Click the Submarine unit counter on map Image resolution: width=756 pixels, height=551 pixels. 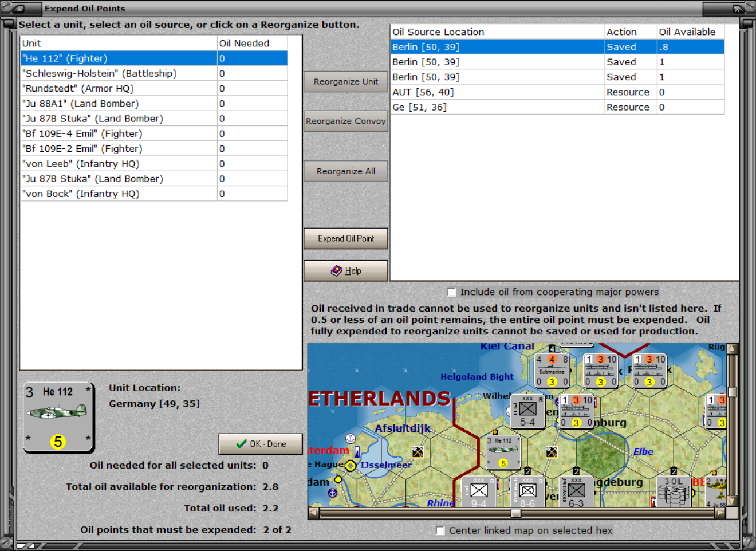[552, 371]
